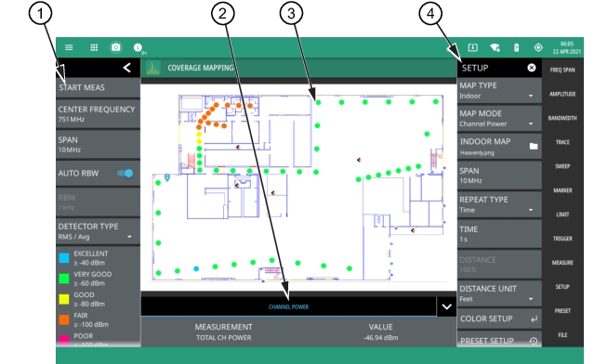Expand the Map Type dropdown
The height and width of the screenshot is (364, 608).
tap(499, 91)
